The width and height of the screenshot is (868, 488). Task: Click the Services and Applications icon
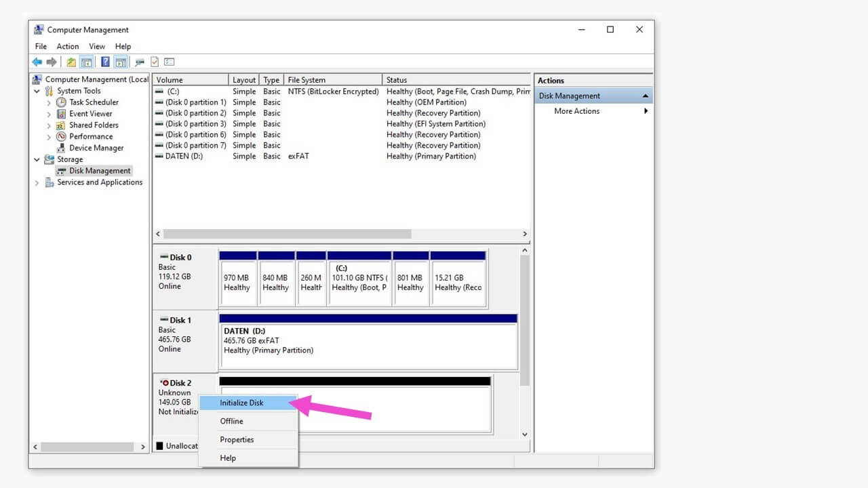click(x=49, y=182)
